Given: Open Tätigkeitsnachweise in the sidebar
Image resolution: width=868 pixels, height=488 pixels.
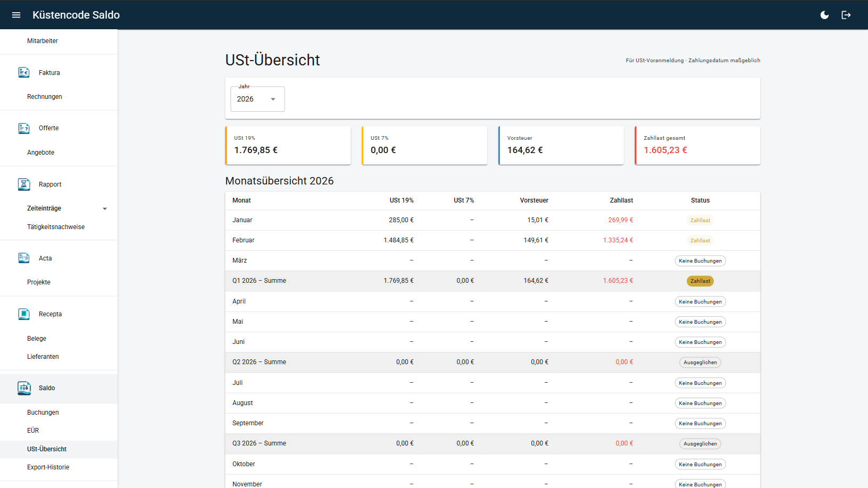Looking at the screenshot, I should [x=56, y=227].
